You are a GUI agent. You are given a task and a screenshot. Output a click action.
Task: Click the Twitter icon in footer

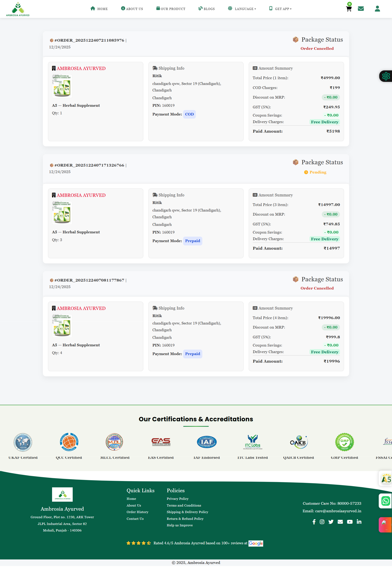point(331,521)
